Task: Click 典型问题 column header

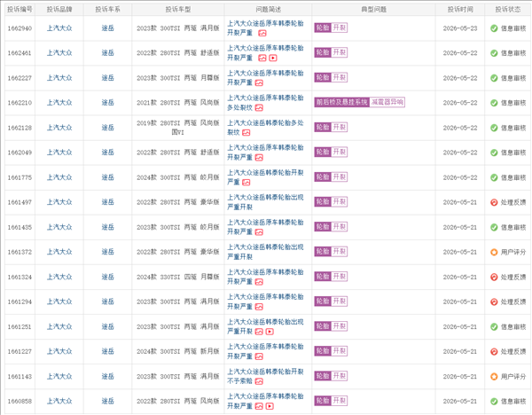Action: click(373, 10)
